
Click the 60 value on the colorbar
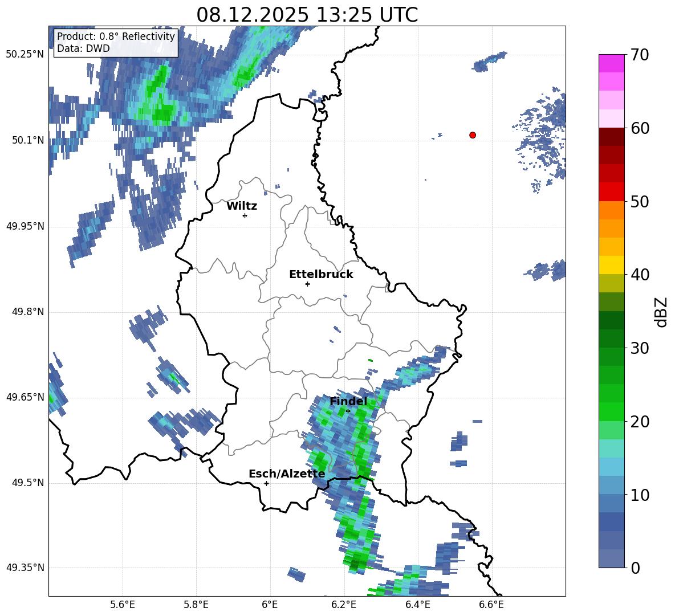tap(640, 128)
